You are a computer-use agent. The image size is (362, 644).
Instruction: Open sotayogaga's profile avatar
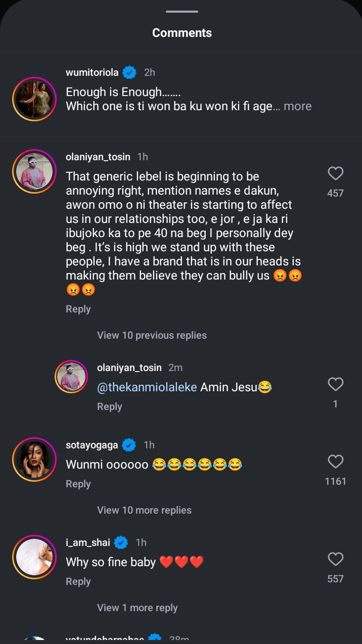click(x=34, y=459)
